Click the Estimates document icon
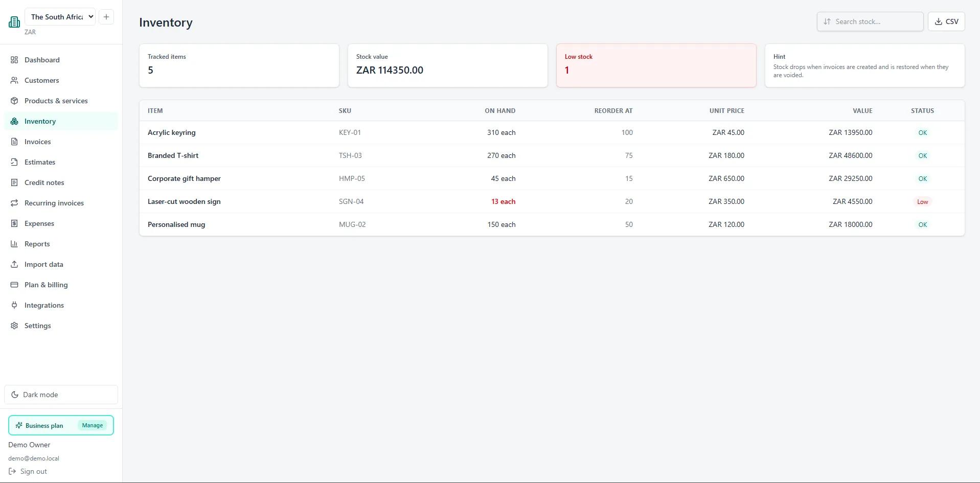980x483 pixels. tap(14, 162)
